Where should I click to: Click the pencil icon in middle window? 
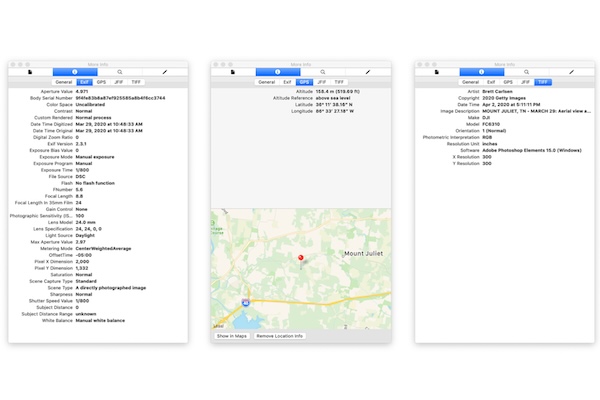click(368, 72)
